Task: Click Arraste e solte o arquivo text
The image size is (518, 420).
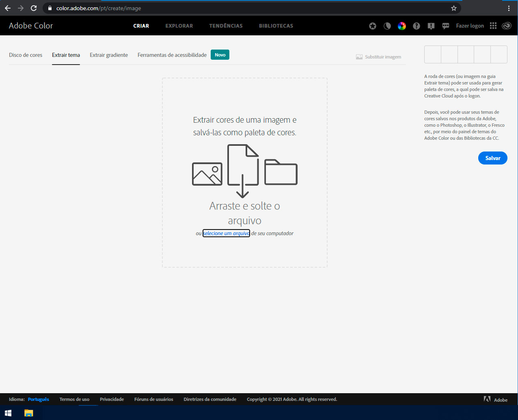Action: (x=245, y=213)
